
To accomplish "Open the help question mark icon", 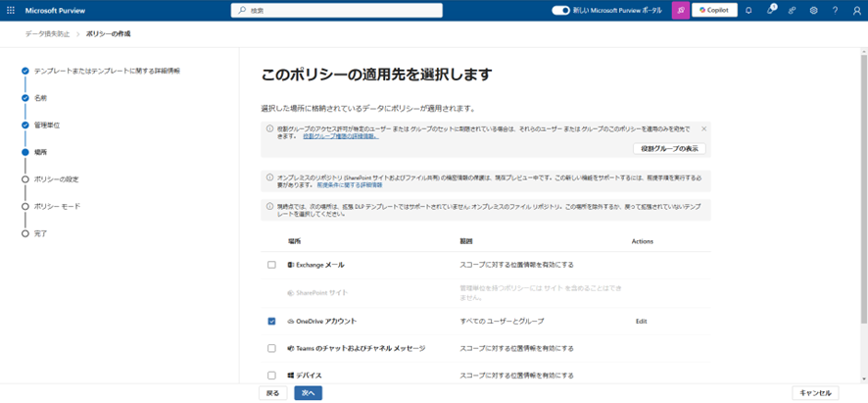I will click(835, 11).
